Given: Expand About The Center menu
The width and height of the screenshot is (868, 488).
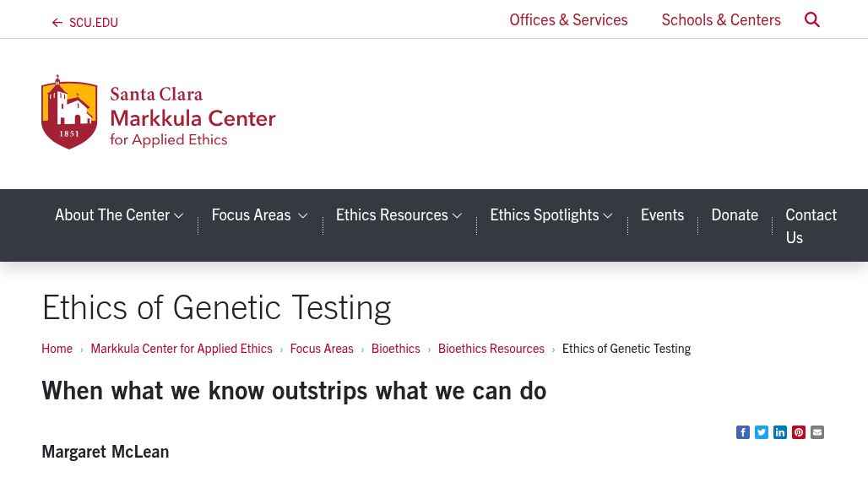Looking at the screenshot, I should coord(119,214).
